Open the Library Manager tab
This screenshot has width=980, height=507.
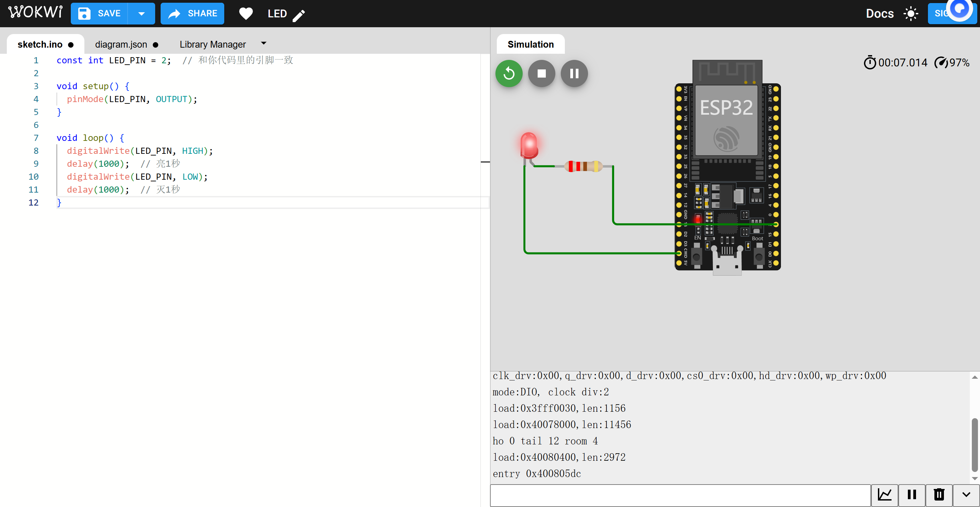213,45
